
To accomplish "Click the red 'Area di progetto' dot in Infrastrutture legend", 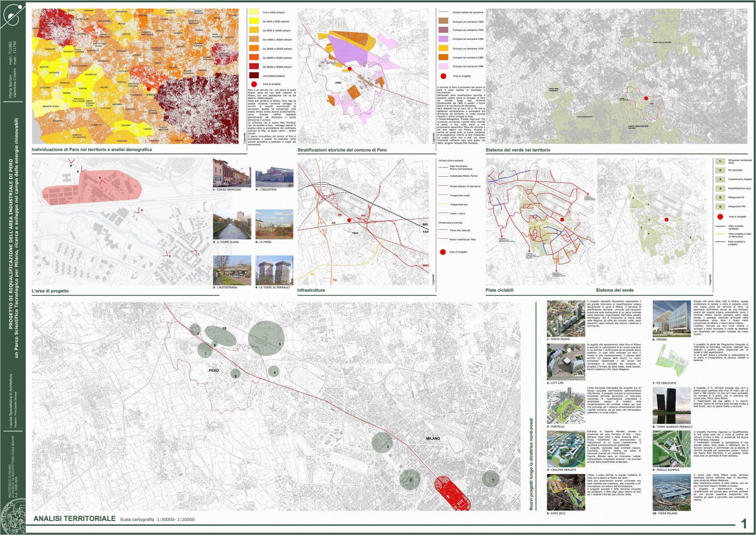I will (443, 252).
